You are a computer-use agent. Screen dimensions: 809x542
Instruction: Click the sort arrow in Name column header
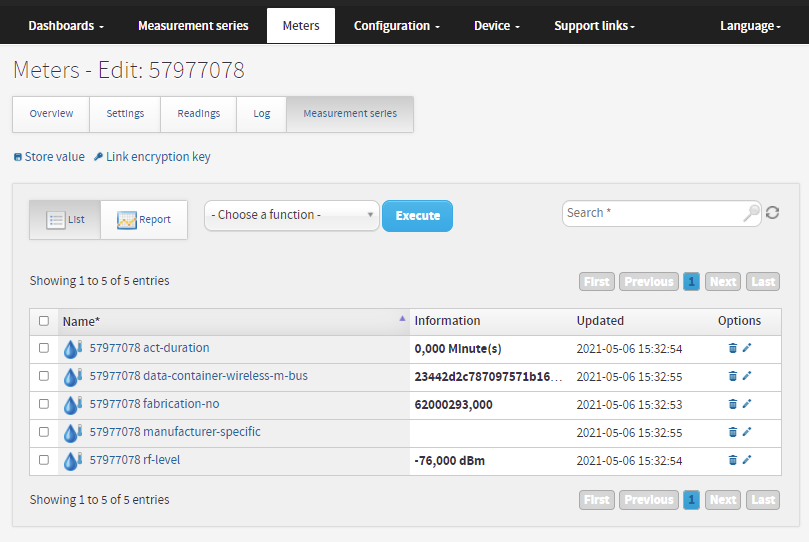point(402,319)
